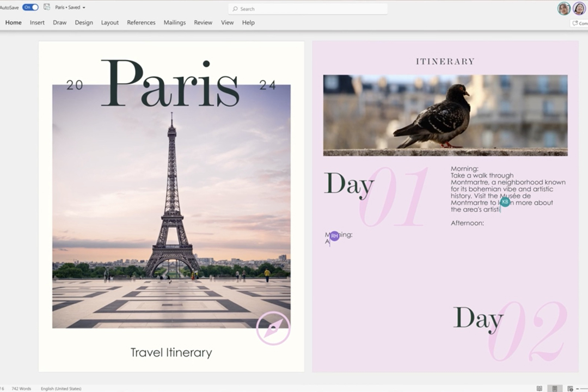This screenshot has width=588, height=392.
Task: Click the Save icon beside AutoSave
Action: tap(46, 8)
